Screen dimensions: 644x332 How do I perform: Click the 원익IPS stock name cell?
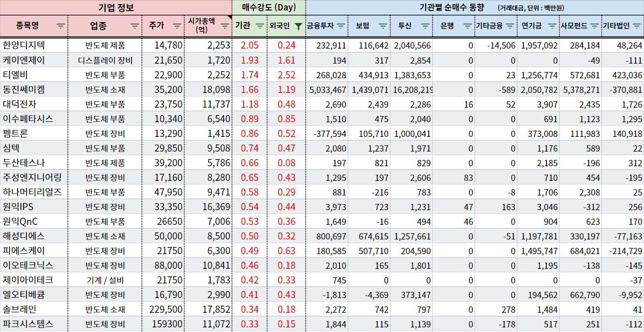[34, 206]
